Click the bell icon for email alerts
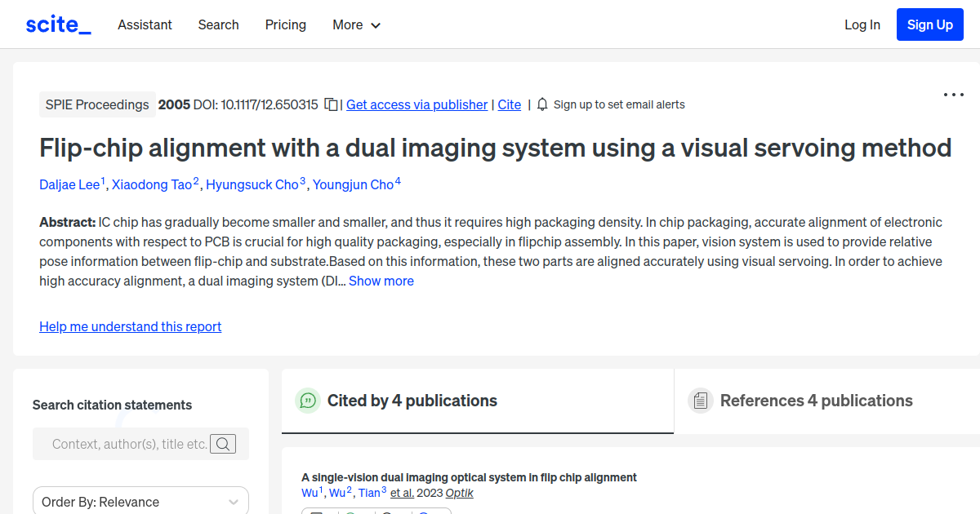980x514 pixels. pyautogui.click(x=541, y=104)
